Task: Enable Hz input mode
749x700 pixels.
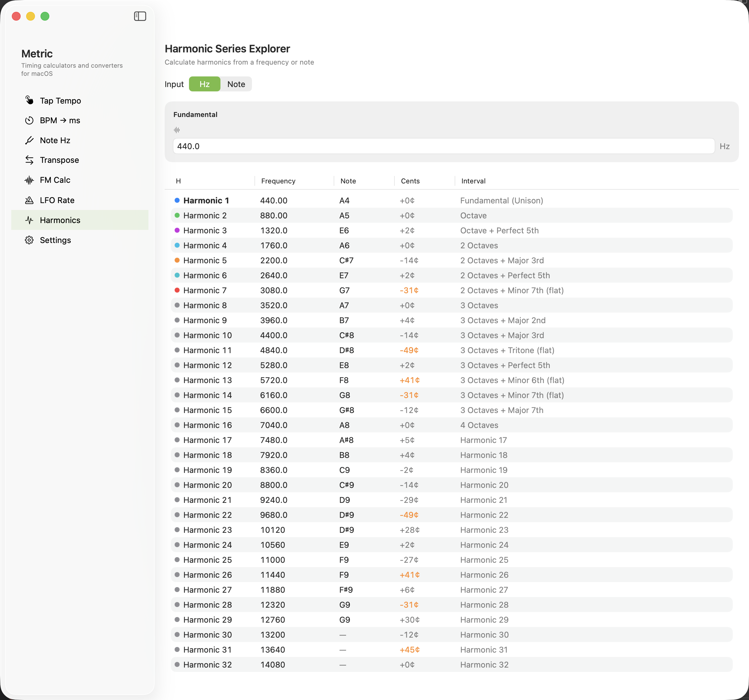Action: 205,84
